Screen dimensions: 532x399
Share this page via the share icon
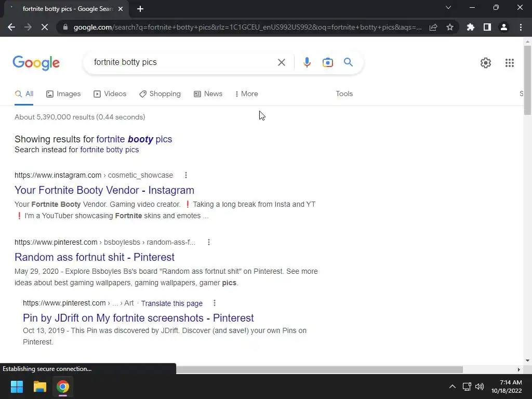click(433, 27)
